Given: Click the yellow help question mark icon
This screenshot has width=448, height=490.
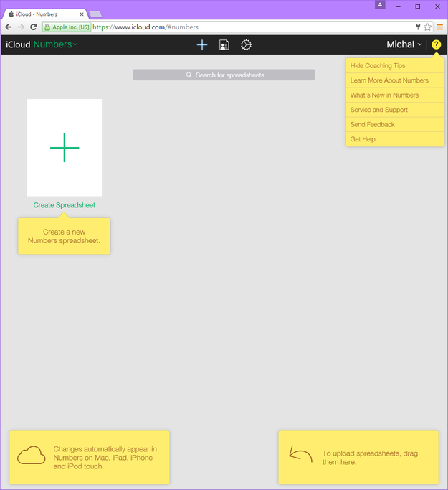Looking at the screenshot, I should [x=436, y=44].
